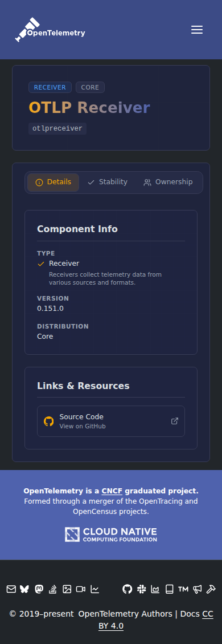Click the OpenTelemetry logo in header

(50, 30)
